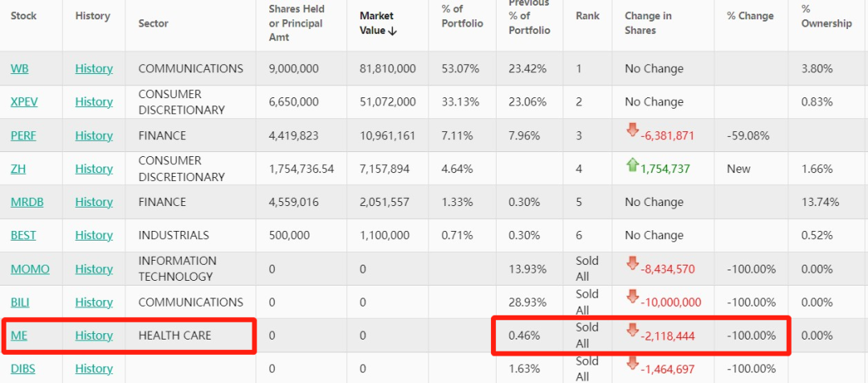View History for MRDB stock

94,202
